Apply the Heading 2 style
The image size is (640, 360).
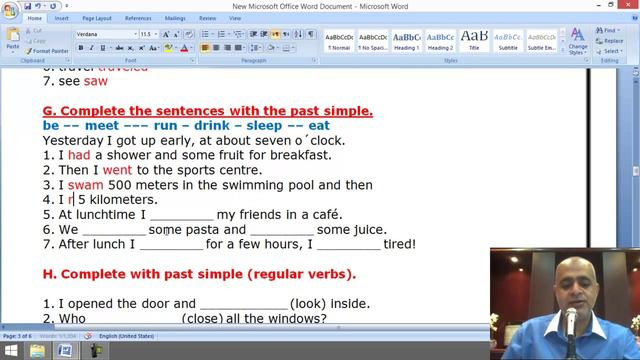click(x=440, y=41)
